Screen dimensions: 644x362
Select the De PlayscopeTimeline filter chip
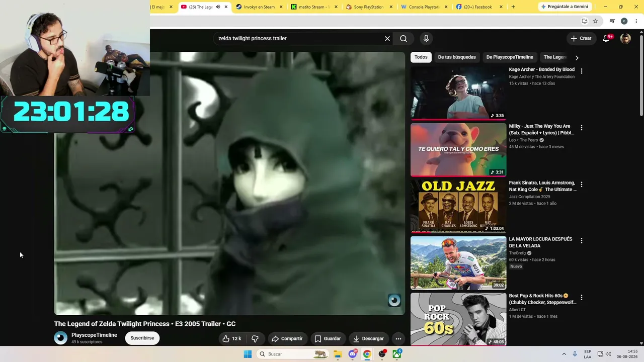coord(510,57)
